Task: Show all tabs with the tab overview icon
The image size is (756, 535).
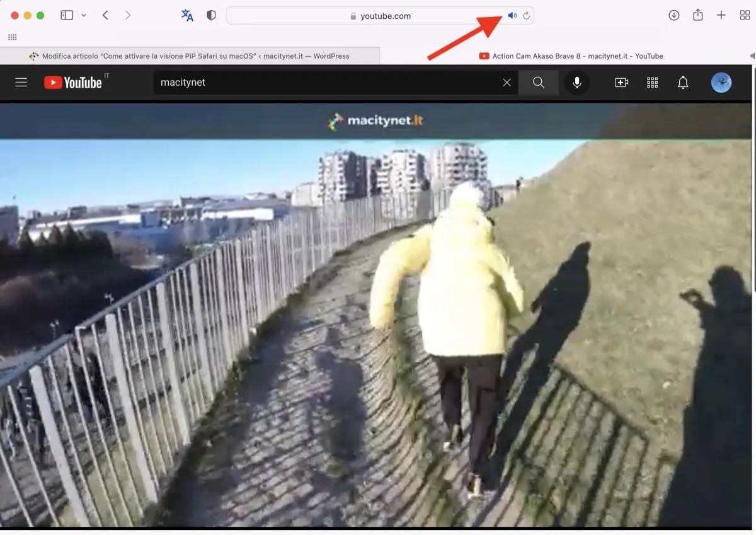Action: [x=745, y=15]
